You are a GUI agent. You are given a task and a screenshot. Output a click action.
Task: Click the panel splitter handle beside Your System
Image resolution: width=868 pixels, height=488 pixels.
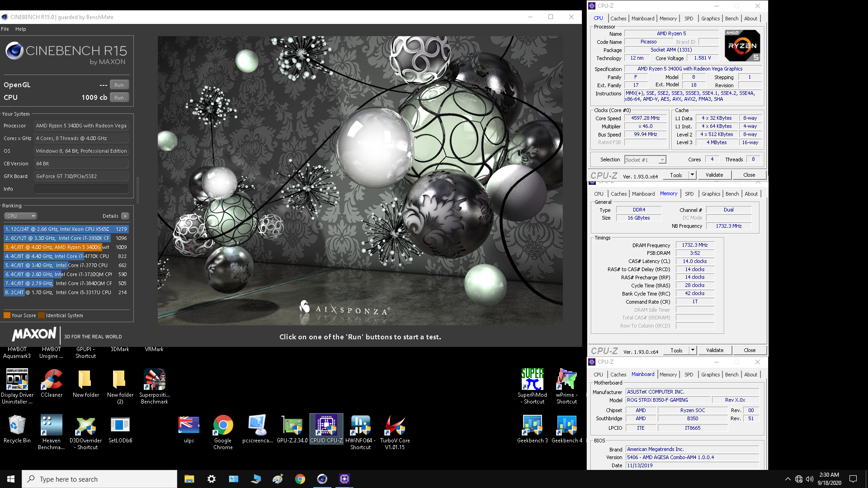click(x=137, y=190)
